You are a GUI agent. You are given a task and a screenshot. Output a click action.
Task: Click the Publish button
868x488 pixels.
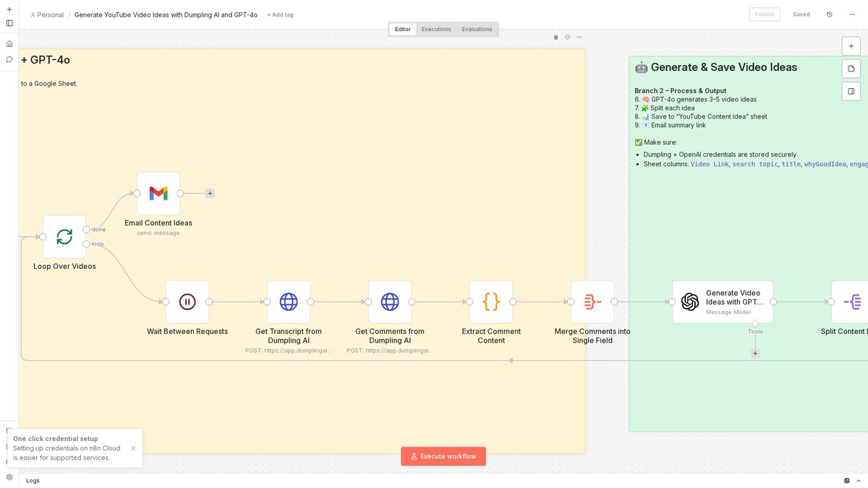765,14
